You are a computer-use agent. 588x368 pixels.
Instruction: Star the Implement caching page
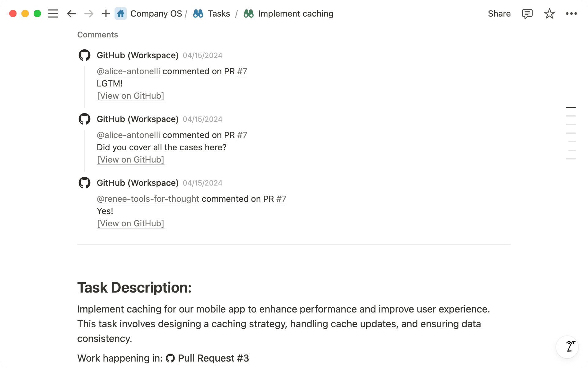pos(549,13)
